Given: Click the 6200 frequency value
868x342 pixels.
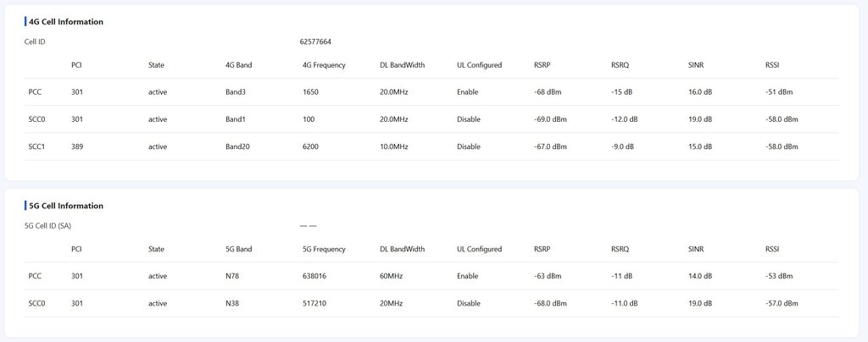Looking at the screenshot, I should [x=310, y=146].
